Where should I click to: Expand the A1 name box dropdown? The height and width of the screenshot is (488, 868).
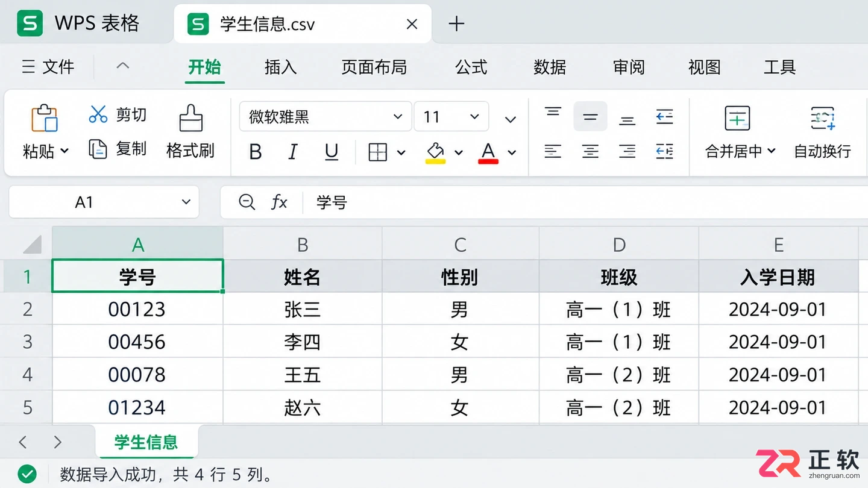[186, 202]
